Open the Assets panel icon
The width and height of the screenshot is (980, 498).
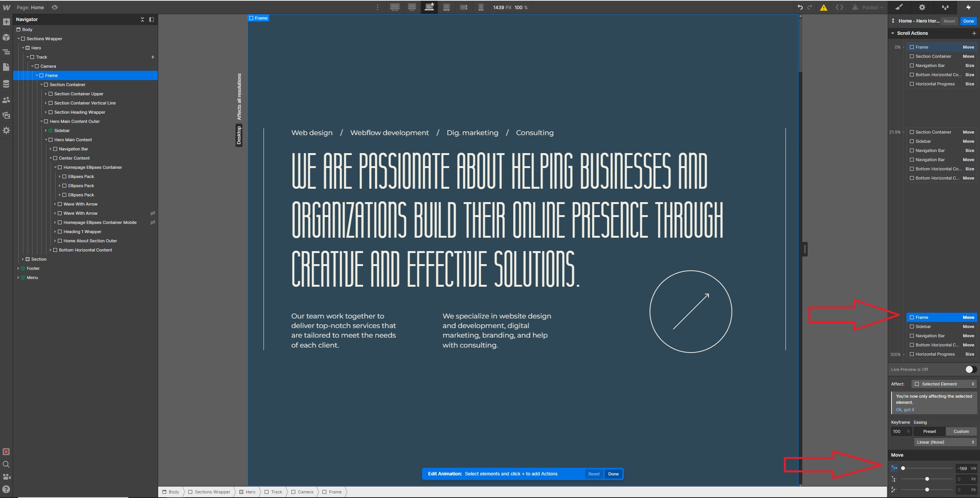point(6,115)
